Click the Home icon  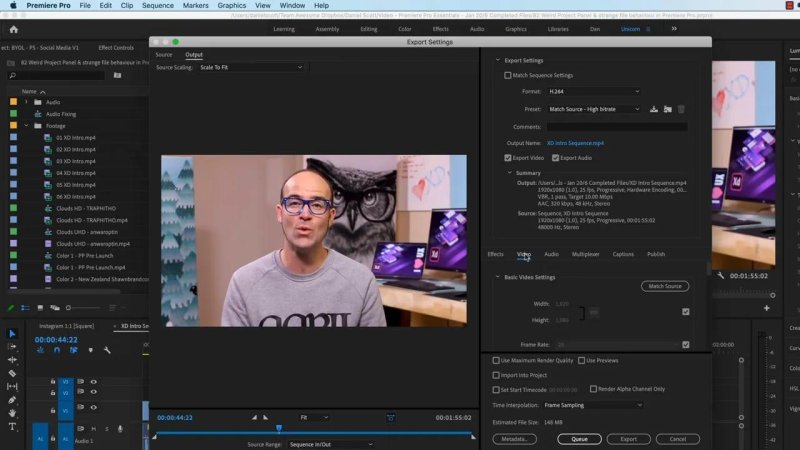(14, 30)
